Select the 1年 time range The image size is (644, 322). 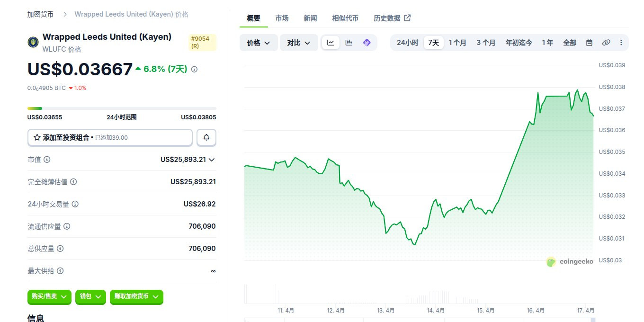click(x=547, y=43)
